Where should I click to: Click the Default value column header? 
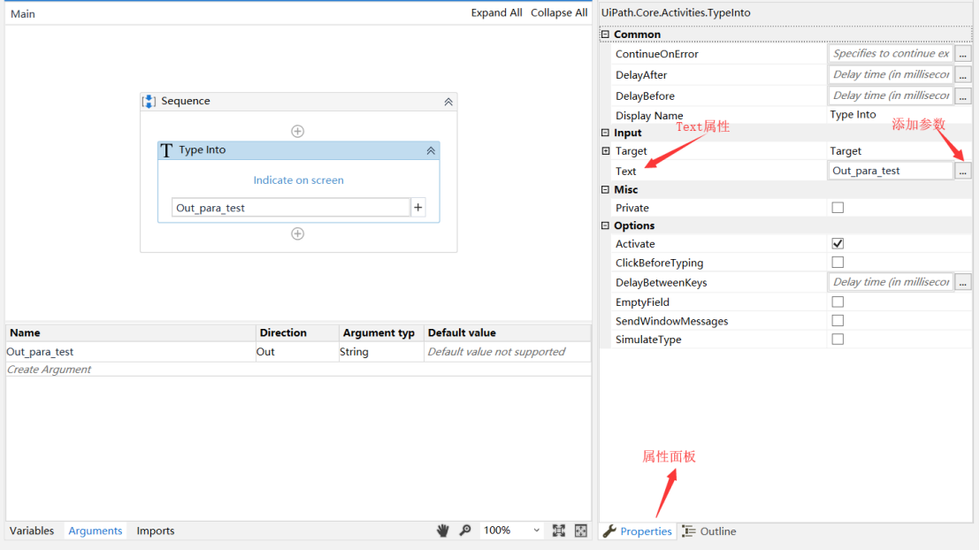tap(508, 333)
